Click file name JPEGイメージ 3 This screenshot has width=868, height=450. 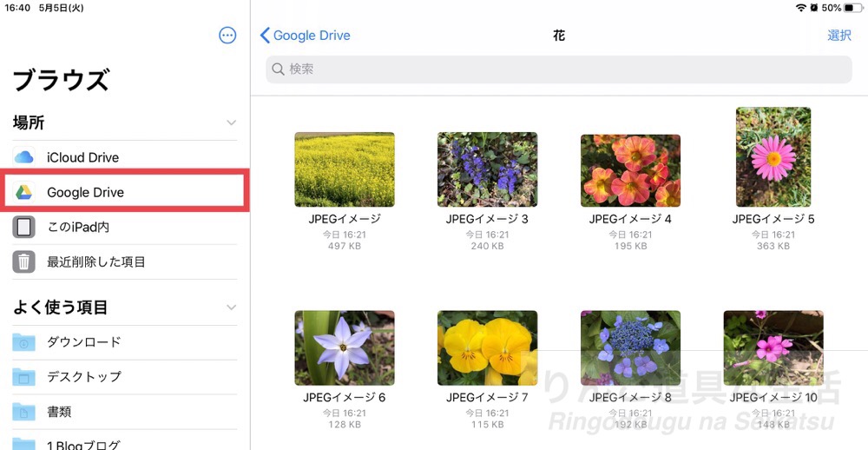click(487, 220)
